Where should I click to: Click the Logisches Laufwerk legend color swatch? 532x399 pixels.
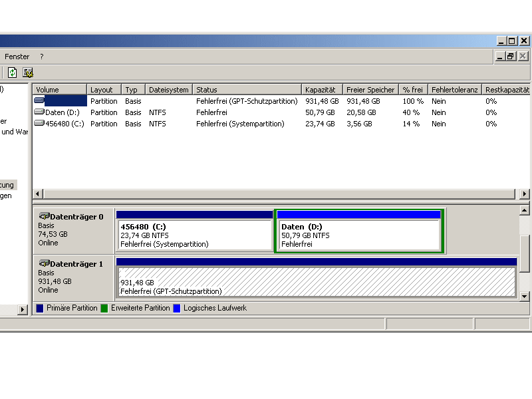pos(177,308)
